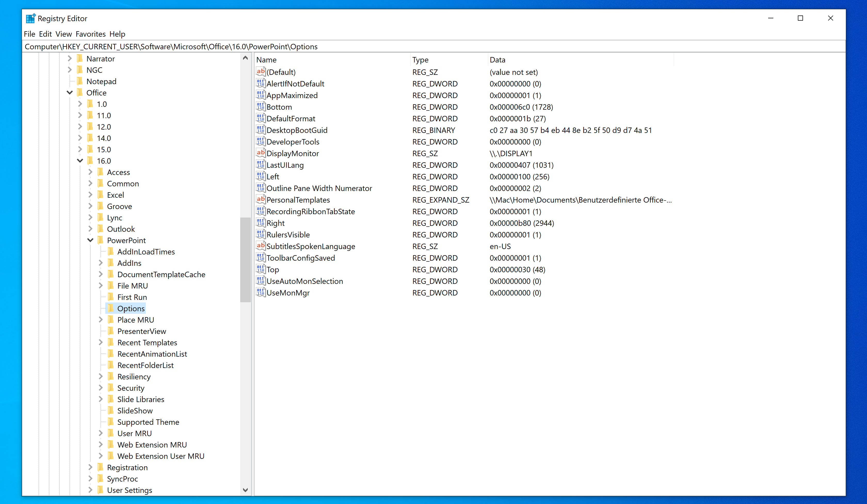Viewport: 867px width, 504px height.
Task: Click the REG_DWORD icon for ToolbarConfigSaved
Action: [261, 258]
